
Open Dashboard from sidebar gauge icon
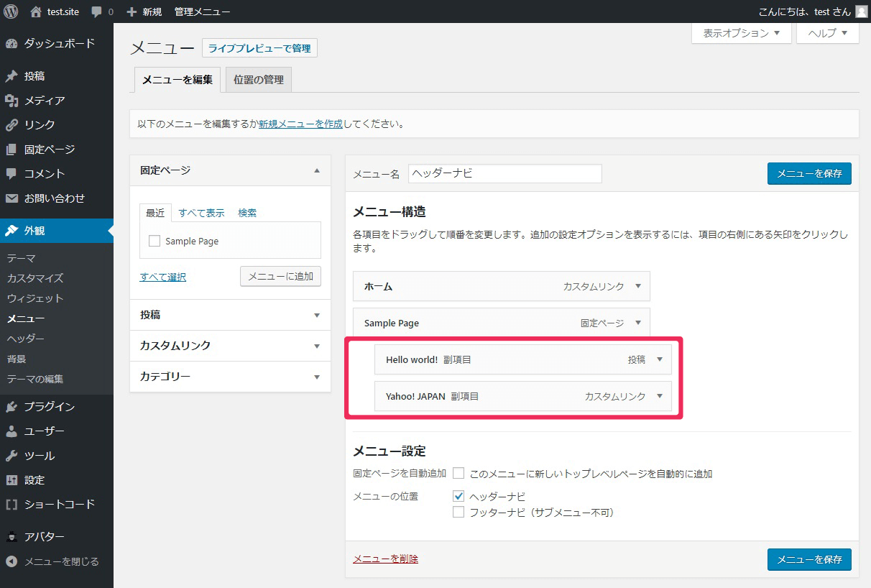click(11, 43)
